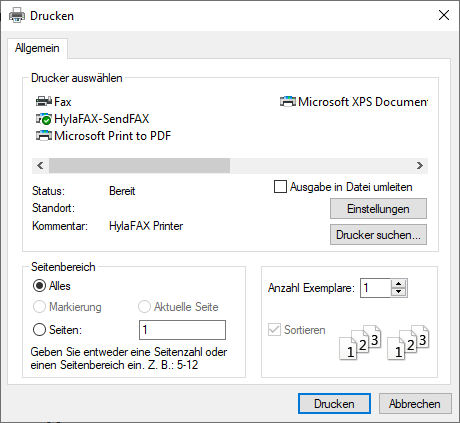The image size is (460, 423).
Task: Click the printer list left scroll arrow
Action: click(40, 165)
